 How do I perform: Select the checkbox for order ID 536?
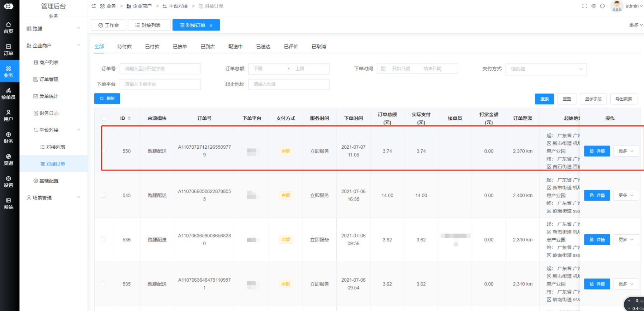(x=103, y=240)
